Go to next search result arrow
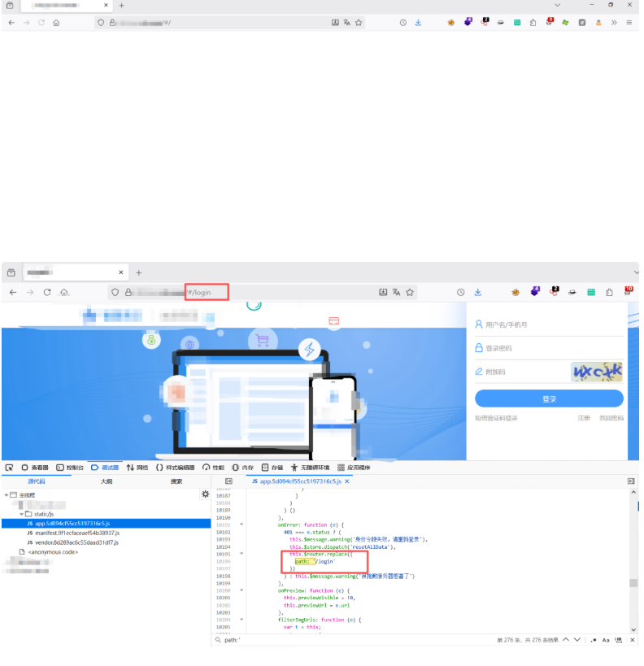The height and width of the screenshot is (666, 644). (x=577, y=640)
